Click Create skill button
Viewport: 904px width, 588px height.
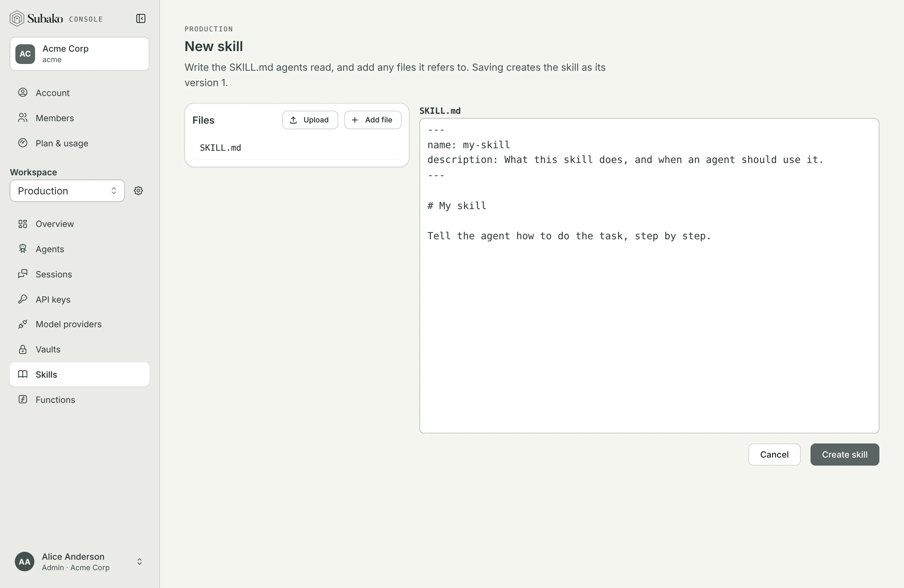pyautogui.click(x=844, y=455)
